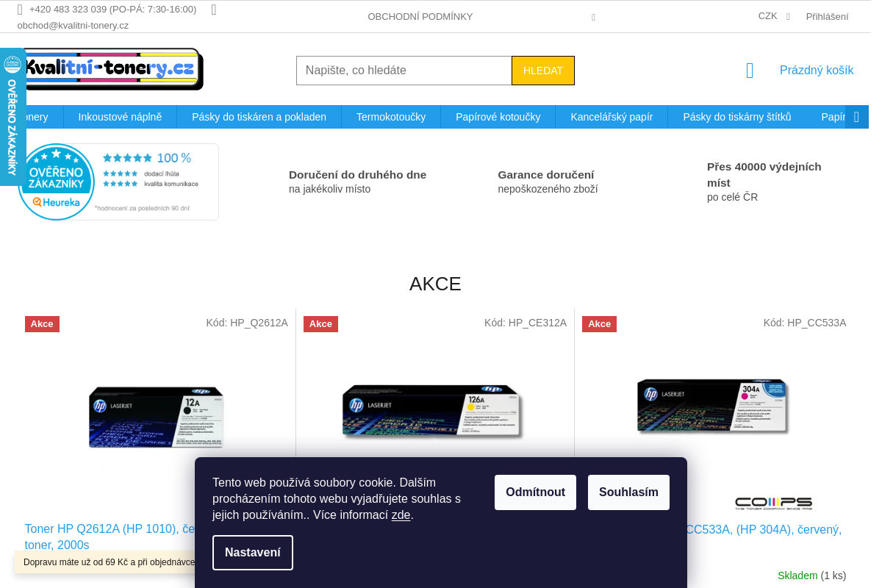Click the HP 12A toner product image

[x=156, y=417]
